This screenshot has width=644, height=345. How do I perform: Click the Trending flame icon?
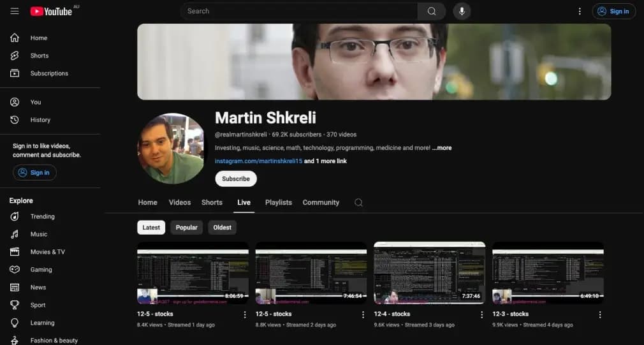point(15,216)
